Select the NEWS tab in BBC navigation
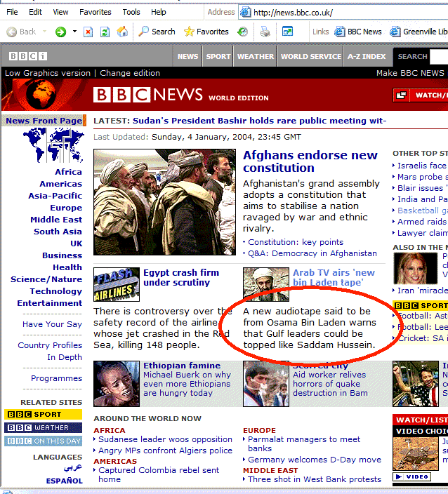448x494 pixels. (x=187, y=56)
